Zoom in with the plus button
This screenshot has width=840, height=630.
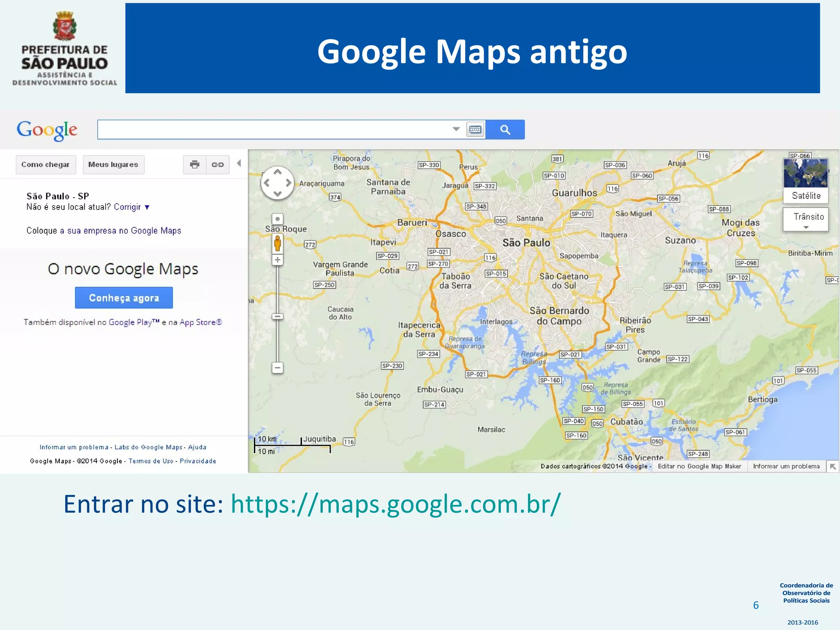278,260
